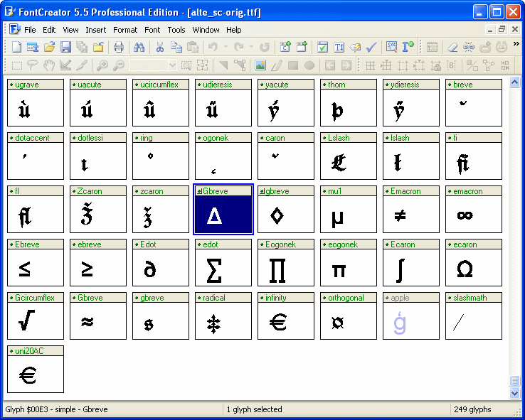
Task: Expand the toolbar overflow chevron
Action: pyautogui.click(x=516, y=44)
